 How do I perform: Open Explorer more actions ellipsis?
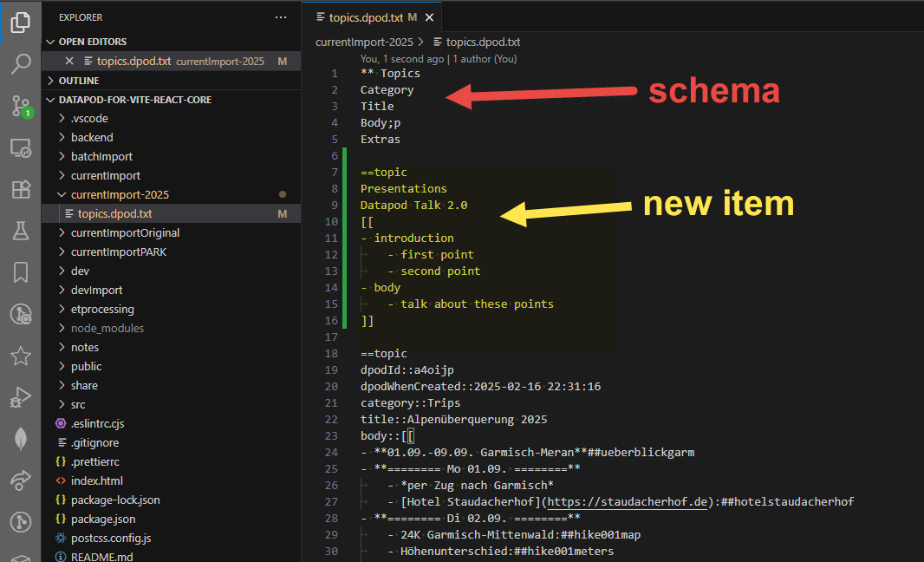[x=280, y=17]
